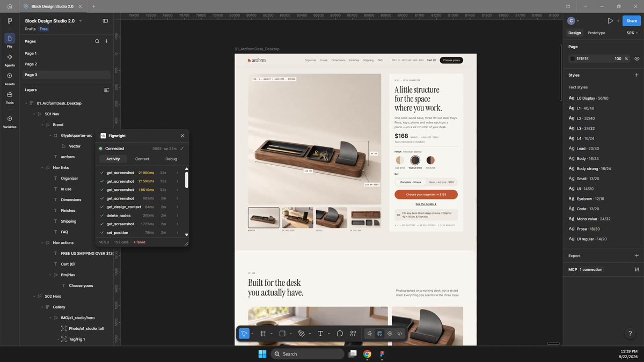Open the Pen tool options chevron
Image resolution: width=644 pixels, height=362 pixels.
pos(310,334)
